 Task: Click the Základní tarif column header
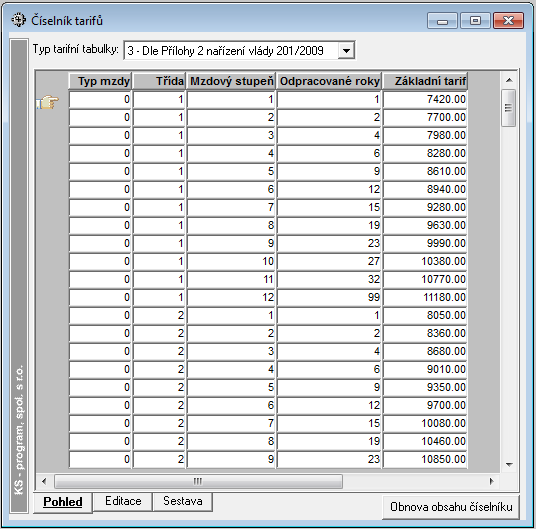click(425, 81)
